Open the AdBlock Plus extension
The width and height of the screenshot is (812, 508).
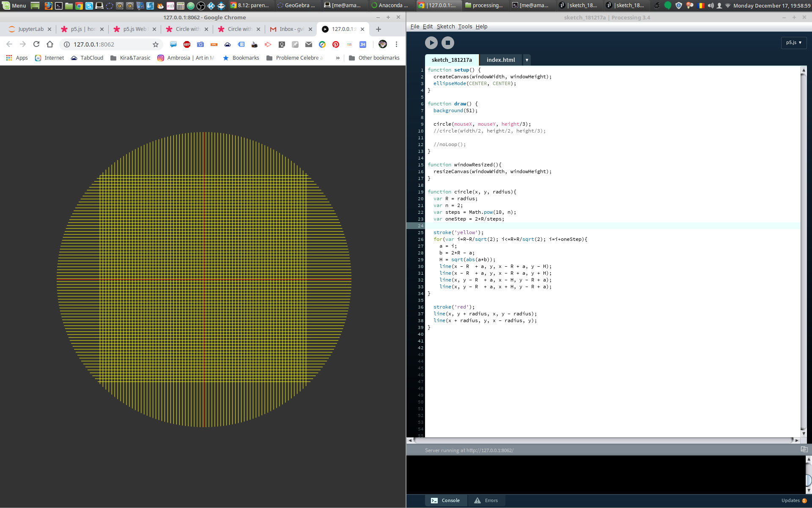click(187, 44)
